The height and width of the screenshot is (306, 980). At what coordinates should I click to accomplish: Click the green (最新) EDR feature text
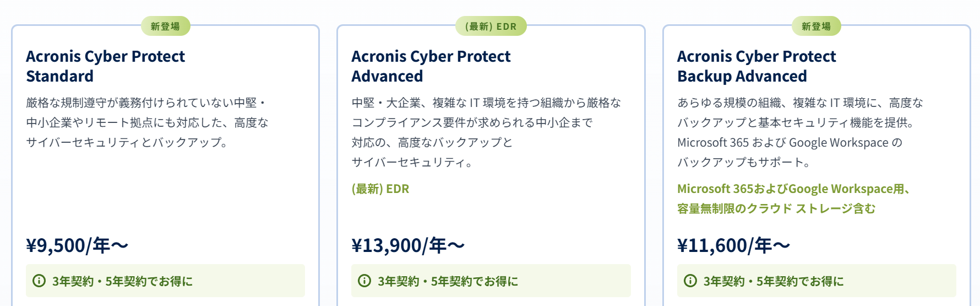(380, 189)
